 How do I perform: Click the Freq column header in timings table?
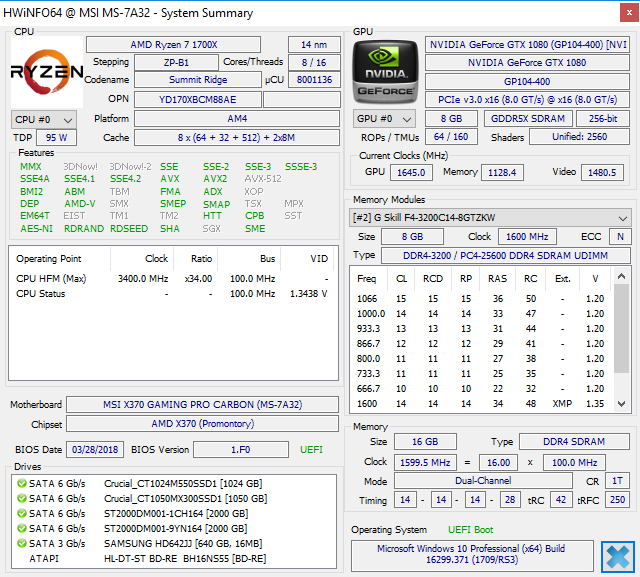pyautogui.click(x=367, y=279)
